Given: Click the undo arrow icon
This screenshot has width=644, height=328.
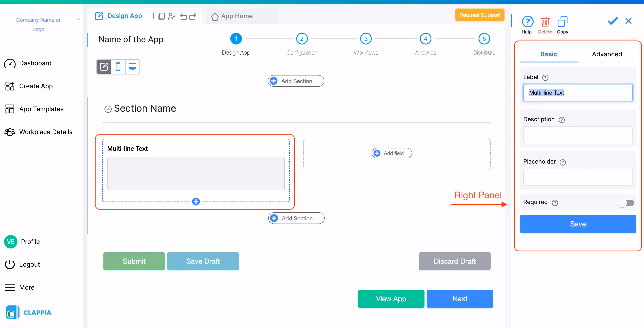Looking at the screenshot, I should click(x=183, y=17).
